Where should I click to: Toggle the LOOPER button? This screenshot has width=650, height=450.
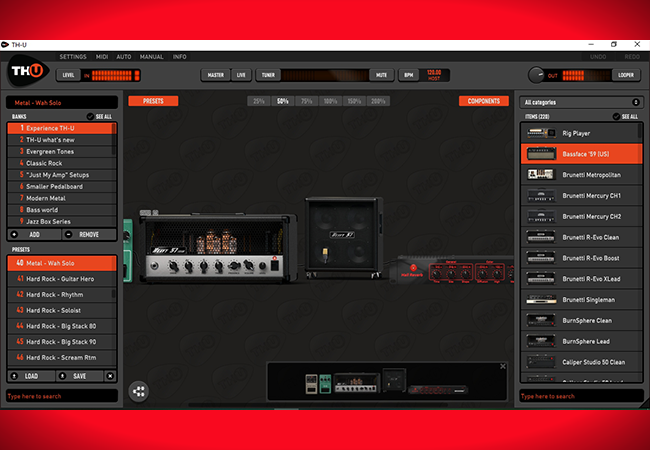[626, 75]
